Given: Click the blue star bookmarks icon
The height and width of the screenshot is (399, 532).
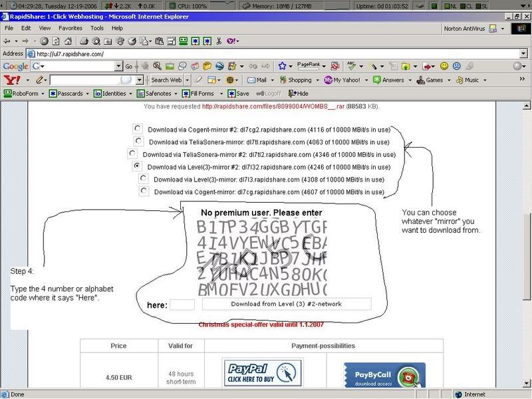Looking at the screenshot, I should [282, 66].
